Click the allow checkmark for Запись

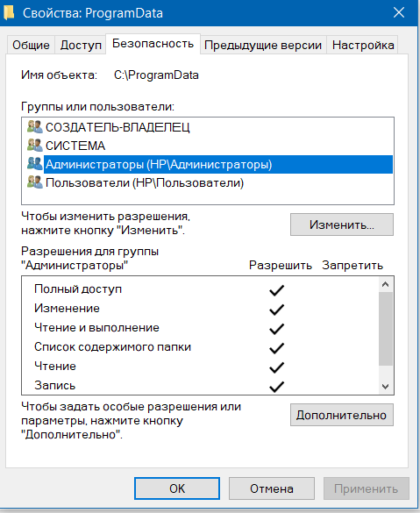(276, 387)
